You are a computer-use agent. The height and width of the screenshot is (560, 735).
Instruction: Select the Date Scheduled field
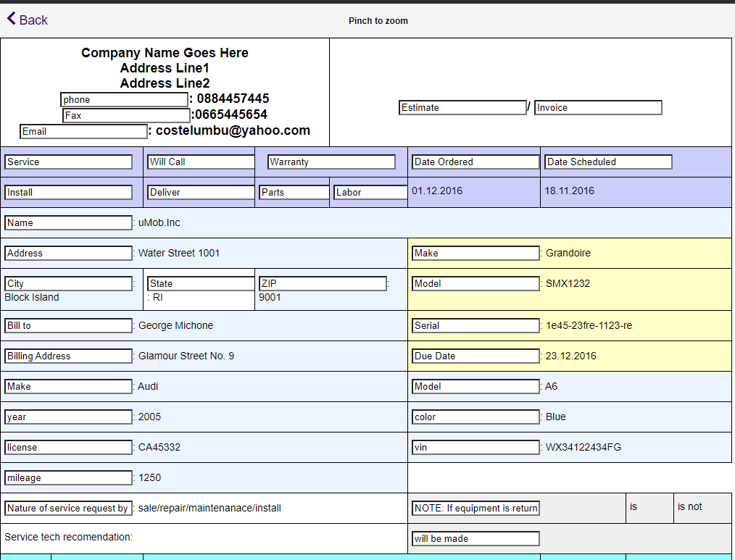607,162
